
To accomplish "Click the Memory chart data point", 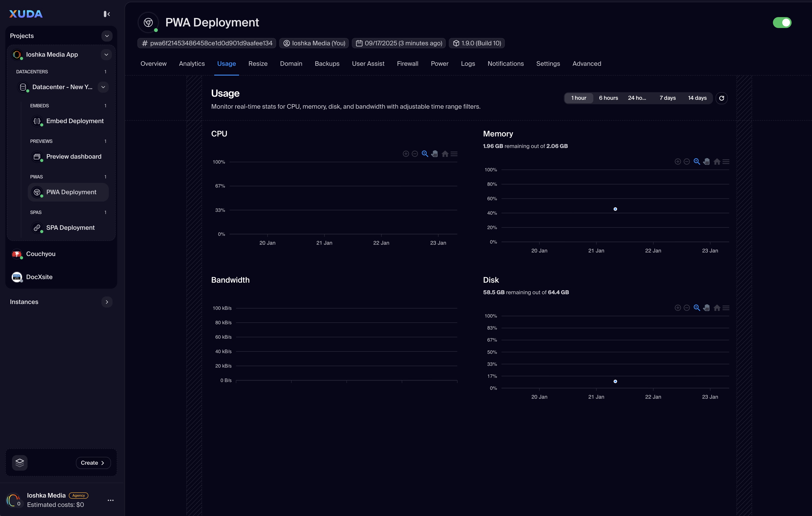I will (615, 209).
